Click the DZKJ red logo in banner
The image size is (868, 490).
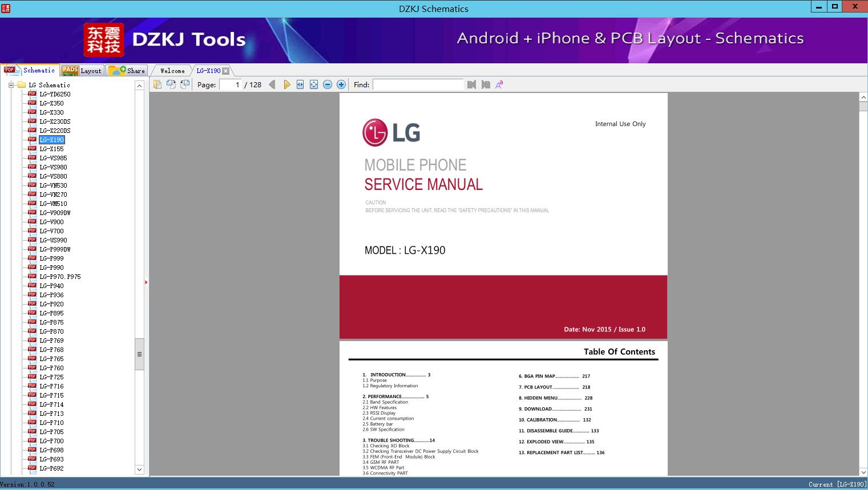click(104, 40)
